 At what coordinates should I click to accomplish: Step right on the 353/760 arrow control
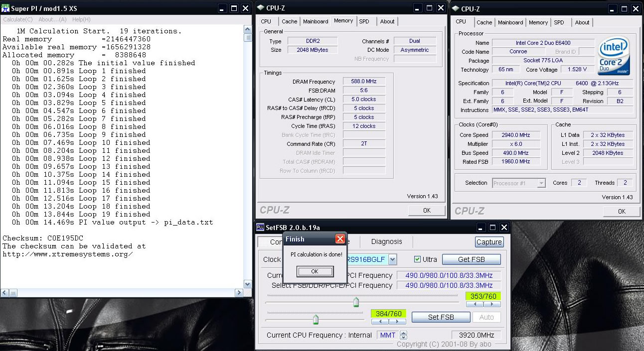(492, 304)
